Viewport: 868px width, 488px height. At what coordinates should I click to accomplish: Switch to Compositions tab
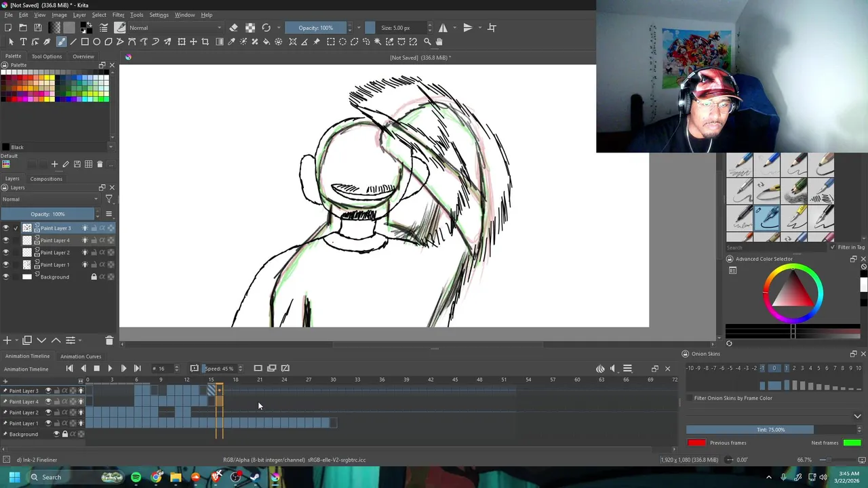46,179
